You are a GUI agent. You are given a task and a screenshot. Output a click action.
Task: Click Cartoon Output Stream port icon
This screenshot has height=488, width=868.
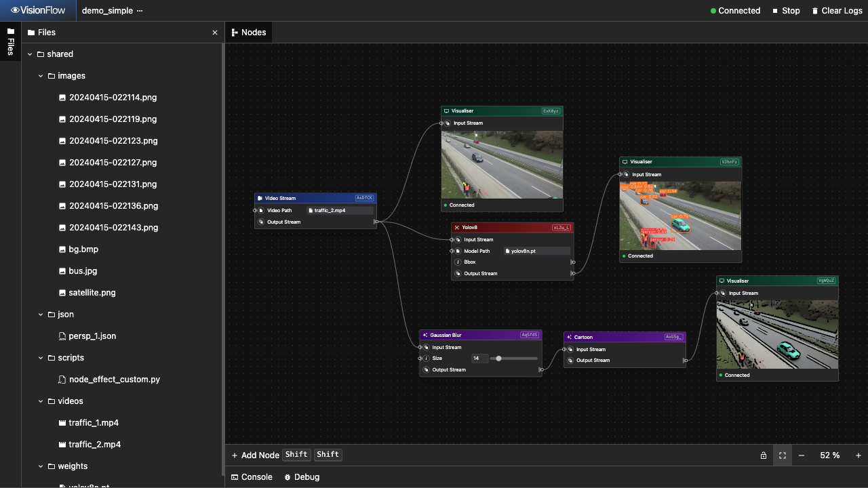point(570,361)
